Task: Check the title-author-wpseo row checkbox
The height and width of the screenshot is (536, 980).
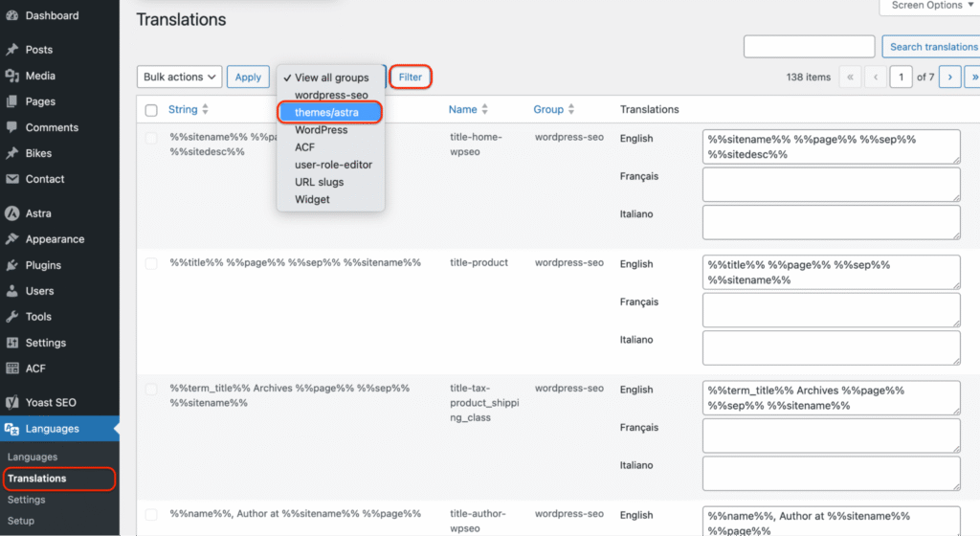Action: 151,515
